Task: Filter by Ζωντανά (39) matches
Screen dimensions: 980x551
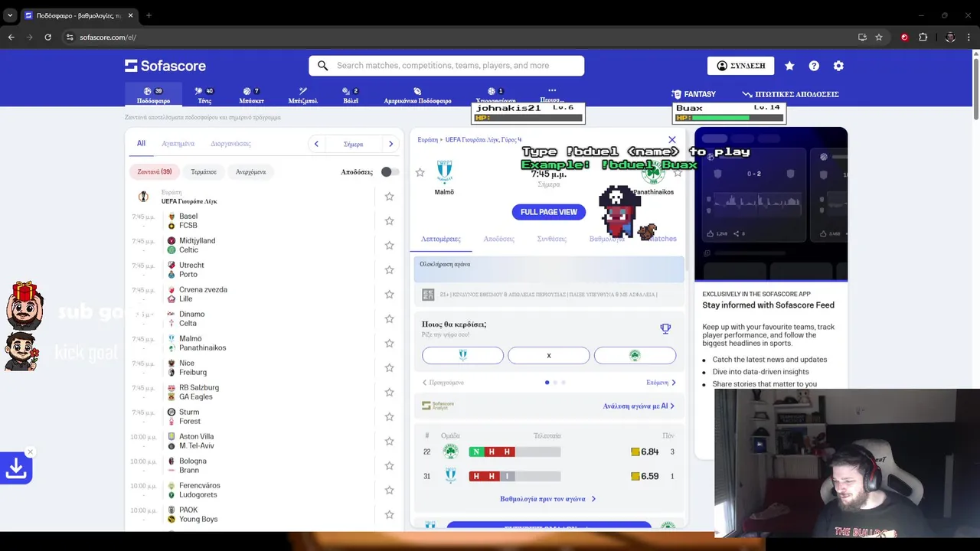Action: click(x=155, y=172)
